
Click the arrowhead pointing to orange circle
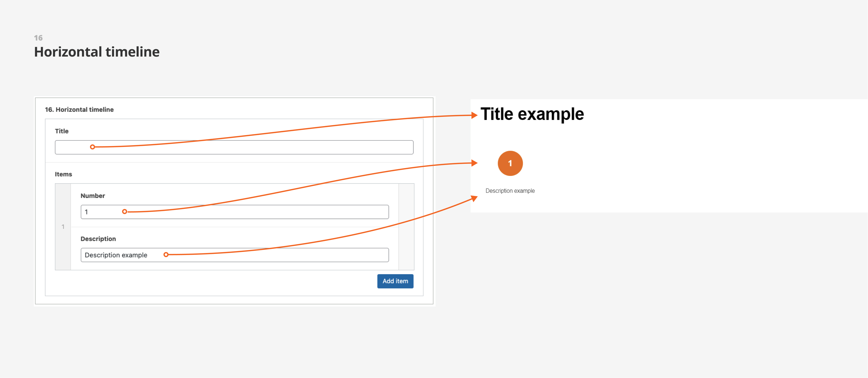coord(475,163)
